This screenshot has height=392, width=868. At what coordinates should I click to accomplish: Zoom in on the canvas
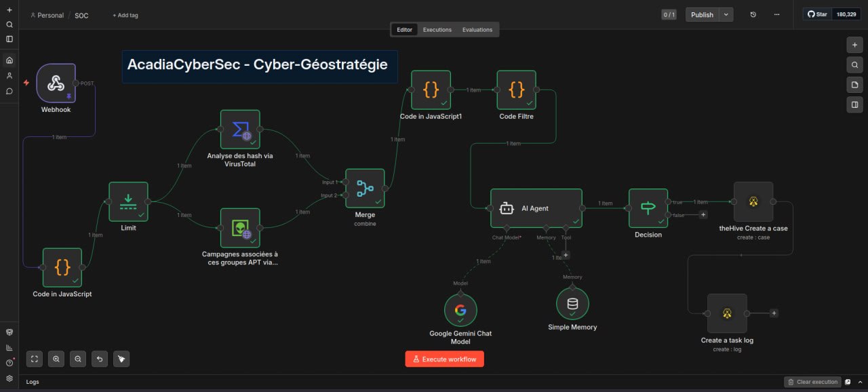point(56,359)
